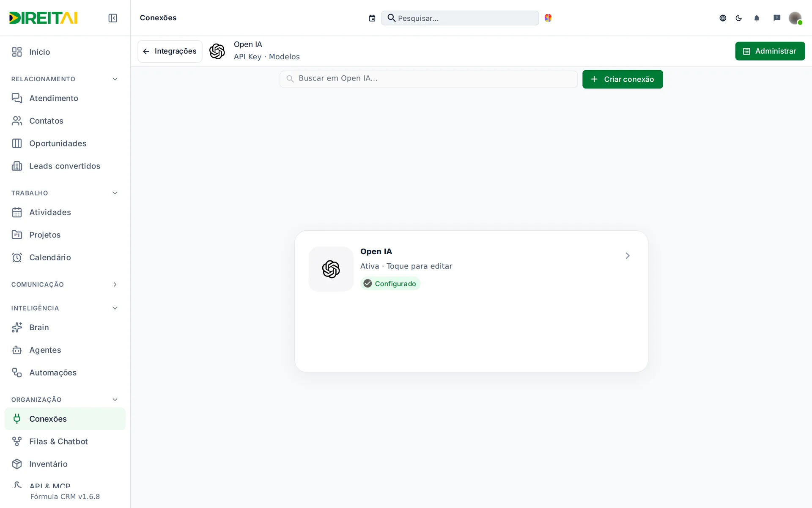Click the Leads convertidos building icon
The height and width of the screenshot is (508, 812).
(17, 166)
